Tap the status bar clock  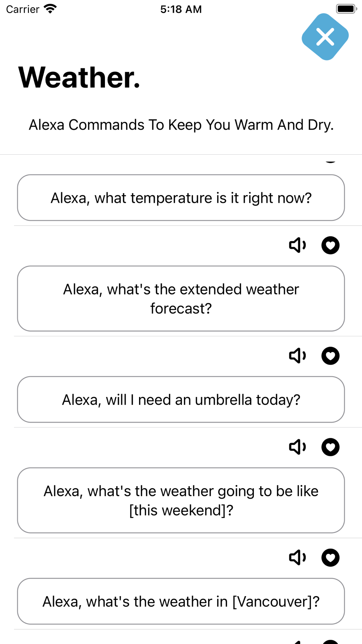click(x=181, y=9)
